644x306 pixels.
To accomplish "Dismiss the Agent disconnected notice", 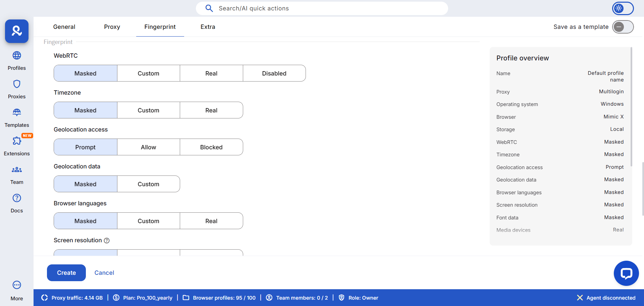I will tap(580, 298).
